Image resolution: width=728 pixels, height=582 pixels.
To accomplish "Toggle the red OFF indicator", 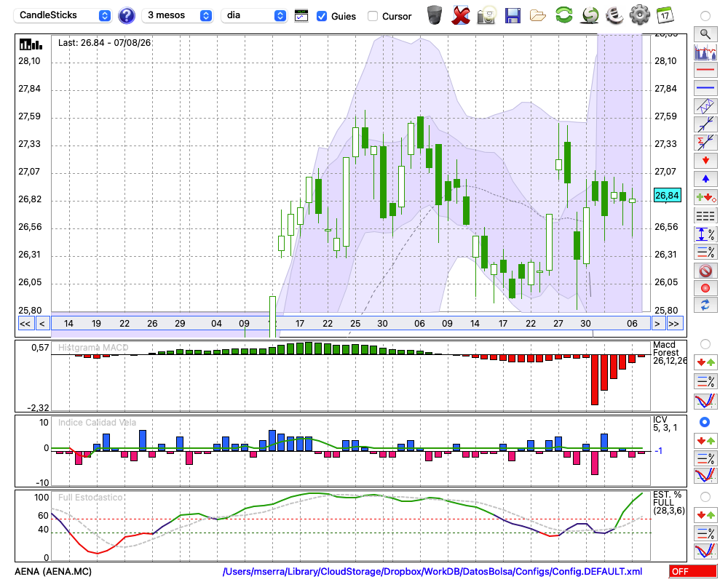I will [693, 571].
